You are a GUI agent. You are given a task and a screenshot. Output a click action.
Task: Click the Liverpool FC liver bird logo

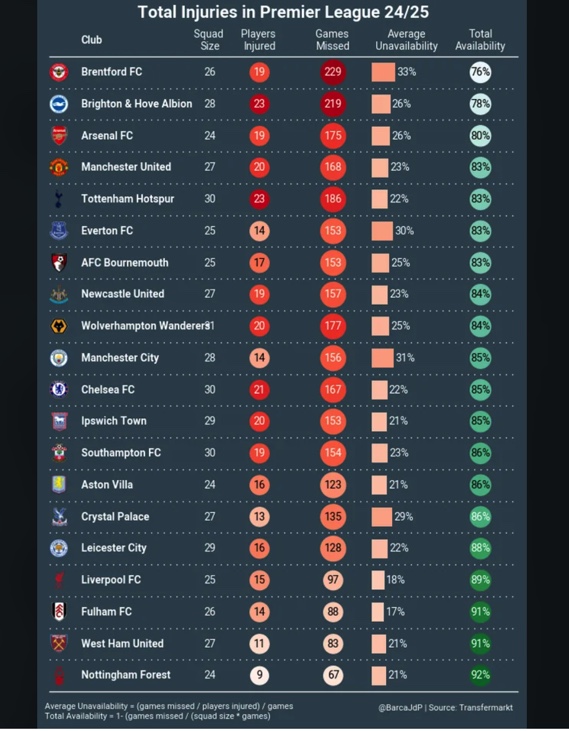point(59,580)
